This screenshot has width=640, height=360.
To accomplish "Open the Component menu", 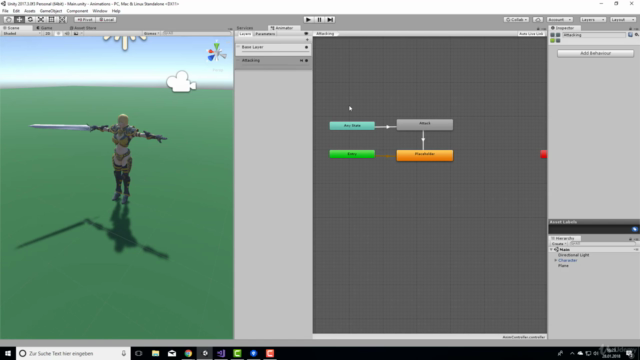I will point(77,11).
